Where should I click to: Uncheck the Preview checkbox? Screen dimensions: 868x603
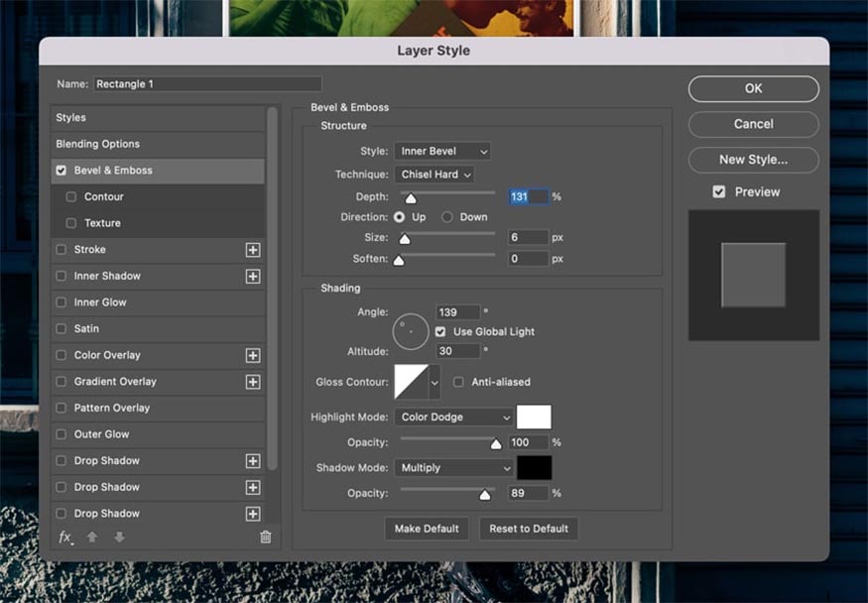point(718,192)
